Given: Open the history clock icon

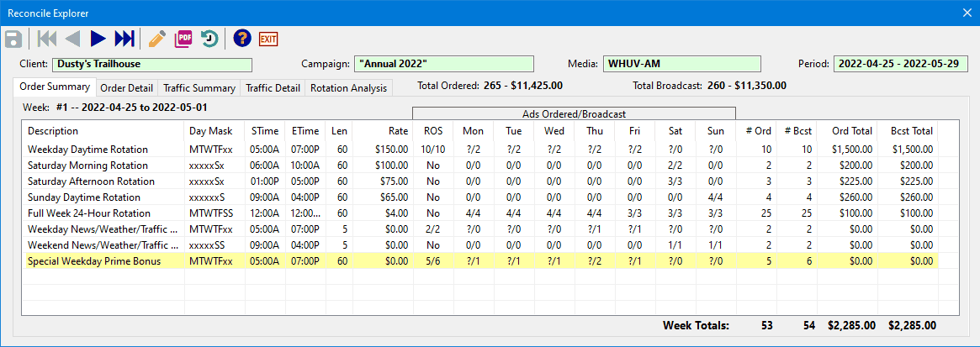Looking at the screenshot, I should tap(209, 39).
